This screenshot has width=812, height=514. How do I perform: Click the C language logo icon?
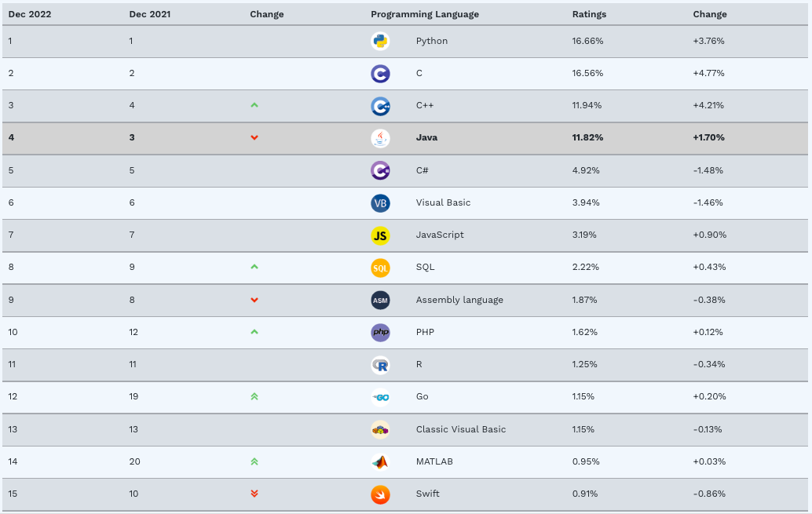coord(380,74)
